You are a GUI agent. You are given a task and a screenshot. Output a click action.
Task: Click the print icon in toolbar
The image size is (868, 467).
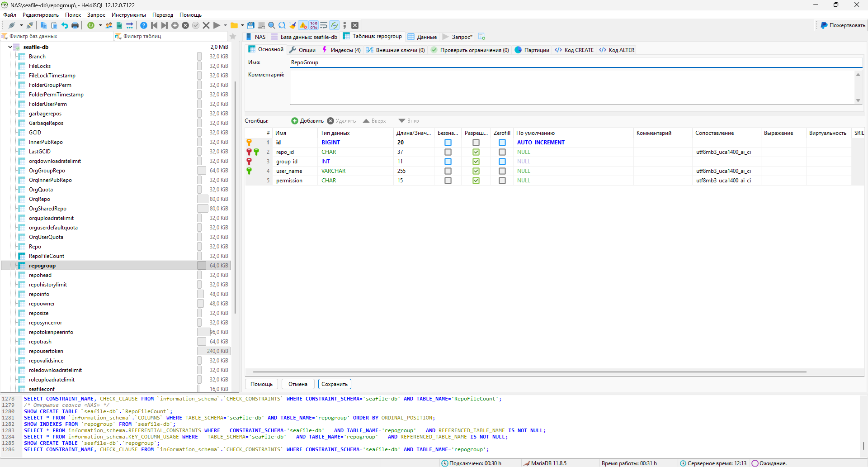(75, 25)
